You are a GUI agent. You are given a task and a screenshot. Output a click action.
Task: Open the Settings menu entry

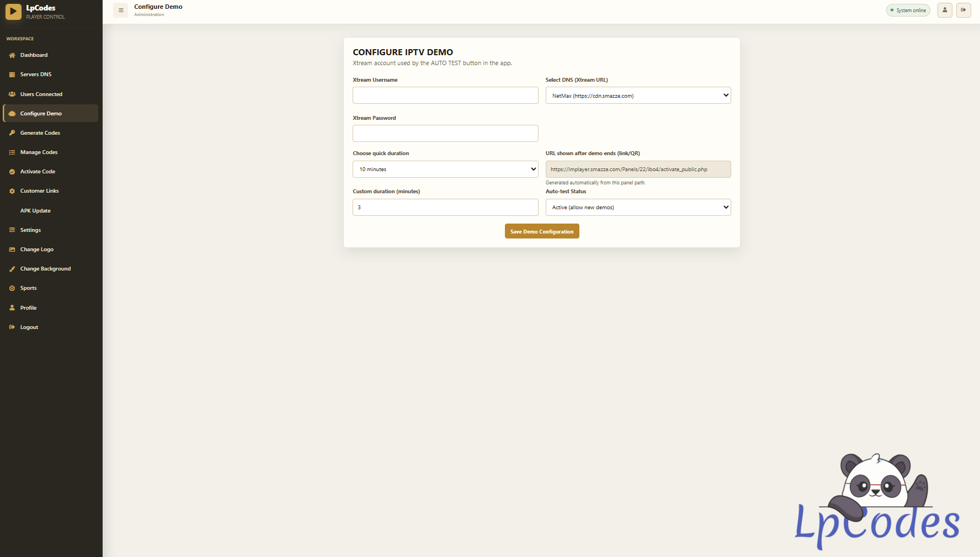(51, 230)
